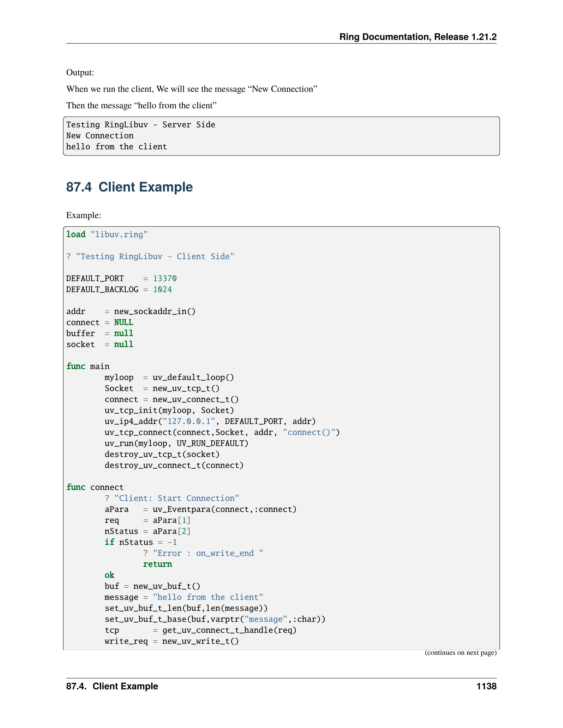Click the DEFAULT_BACKLOG value 1024

(162, 289)
